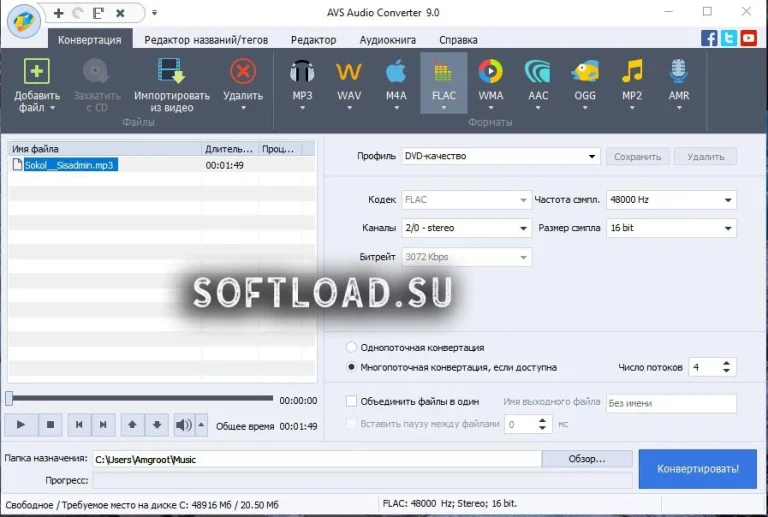Open the Добавить файл dropdown arrow
Image resolution: width=768 pixels, height=517 pixels.
[x=52, y=108]
